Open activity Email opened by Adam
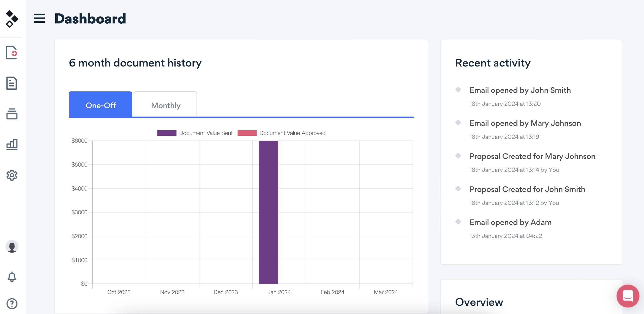The image size is (644, 314). (x=510, y=222)
